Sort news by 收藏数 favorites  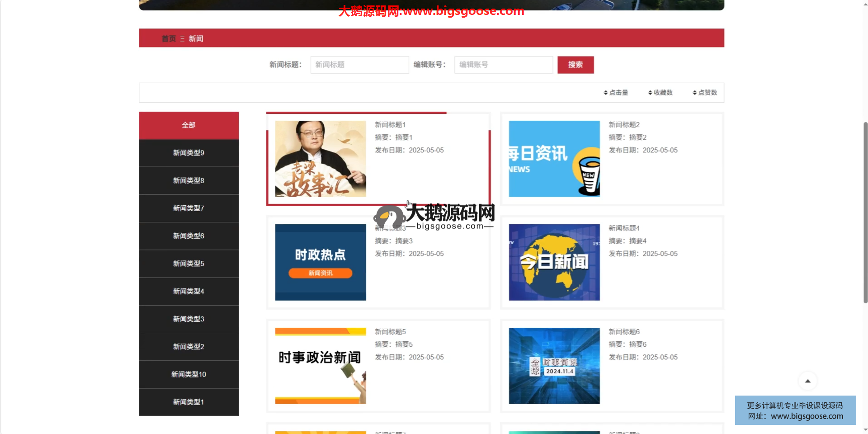tap(660, 93)
